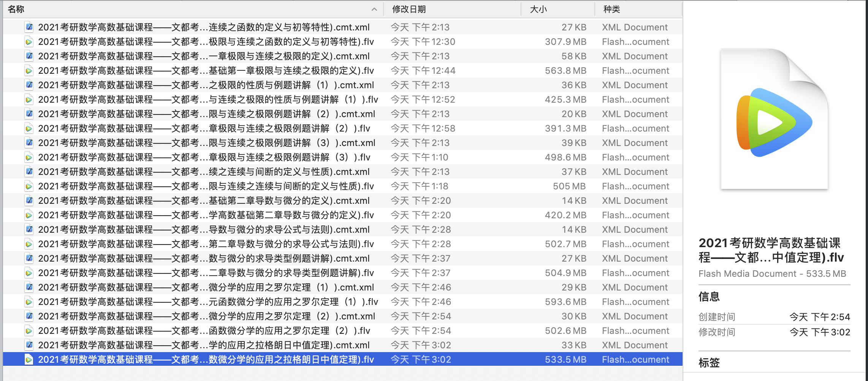This screenshot has height=381, width=868.
Task: Click the video icon of the 563.8 MB 极限的定义 flv
Action: [29, 70]
